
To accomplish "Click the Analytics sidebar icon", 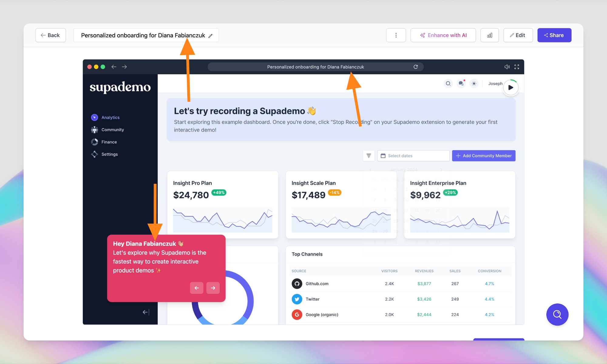I will 94,117.
